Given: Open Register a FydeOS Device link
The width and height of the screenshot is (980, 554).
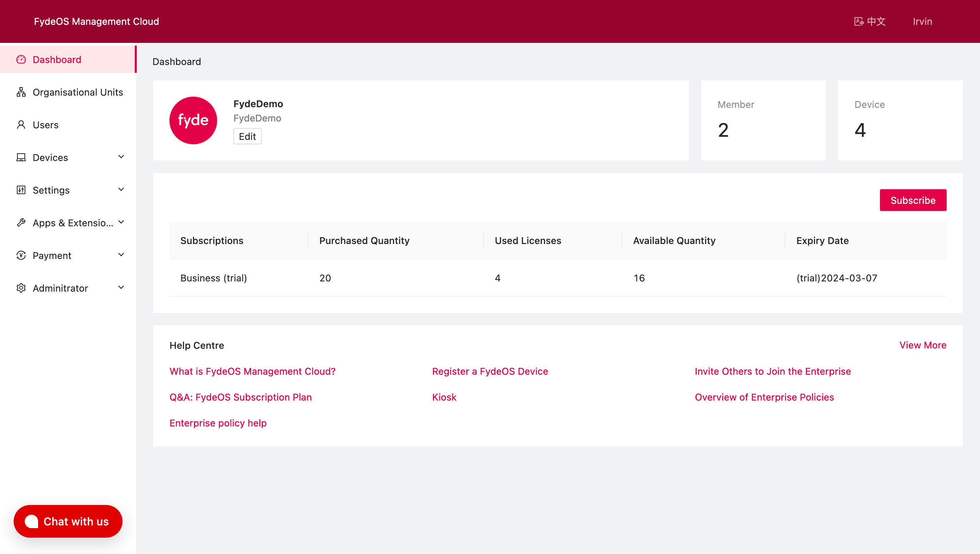Looking at the screenshot, I should click(490, 371).
